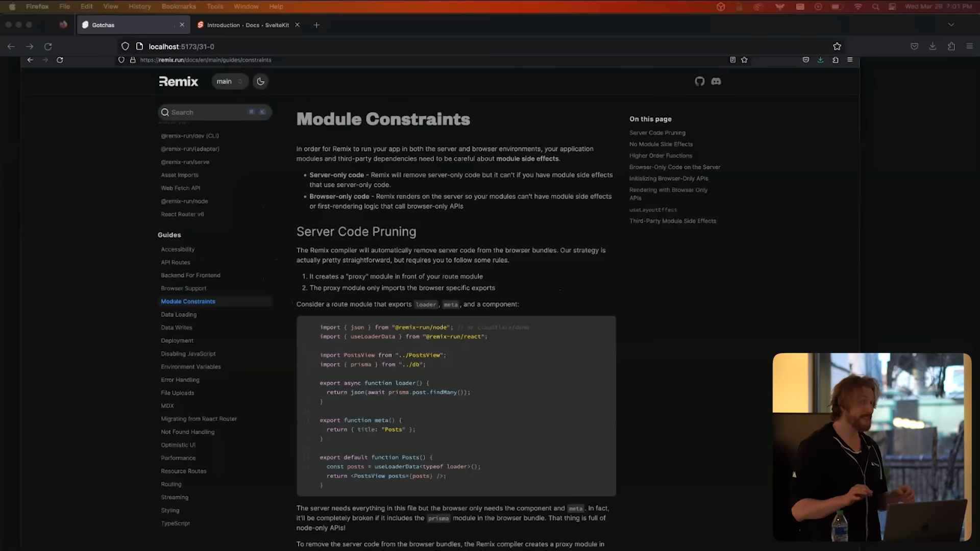Close the Gotchas tab
This screenshot has width=980, height=551.
(x=182, y=25)
